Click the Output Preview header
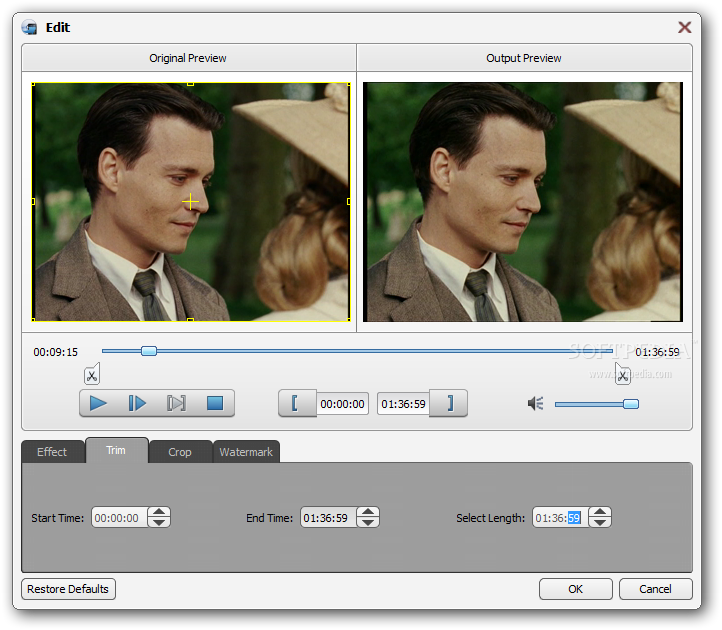This screenshot has width=722, height=630. tap(524, 58)
